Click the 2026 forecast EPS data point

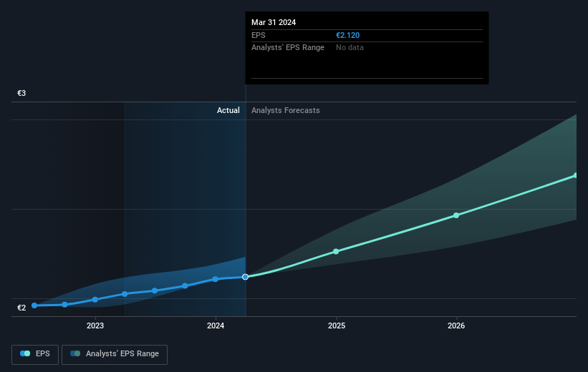pos(456,215)
